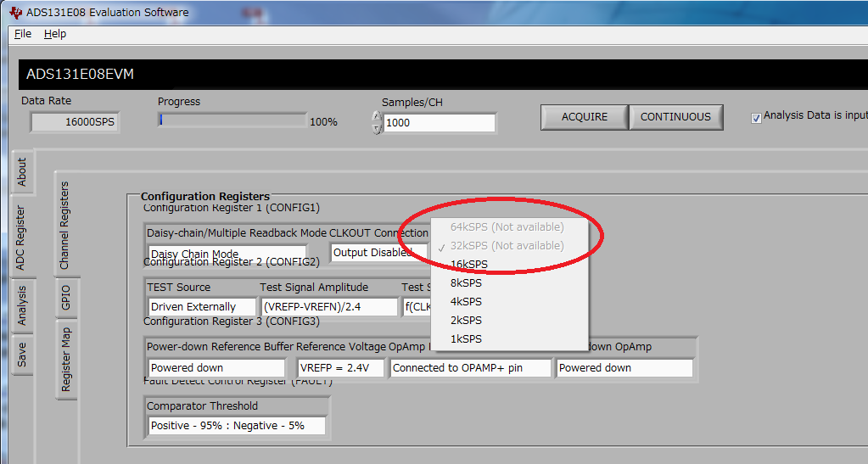Click the Configuration Register 1 (CONFIG1) label
The height and width of the screenshot is (464, 868).
[232, 208]
